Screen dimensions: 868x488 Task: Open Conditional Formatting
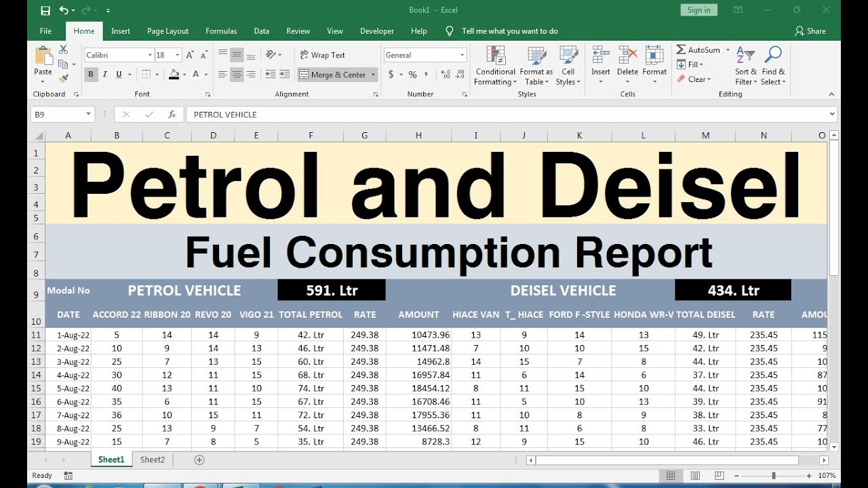[x=495, y=66]
